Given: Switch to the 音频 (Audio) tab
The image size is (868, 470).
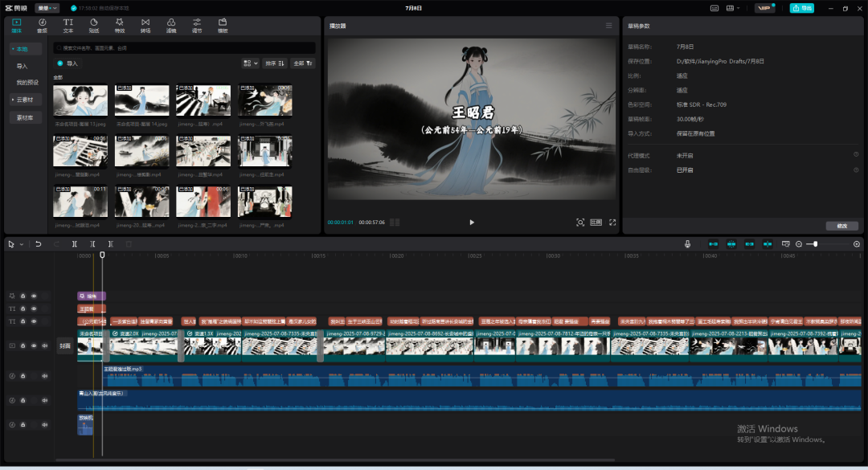Looking at the screenshot, I should [x=42, y=25].
